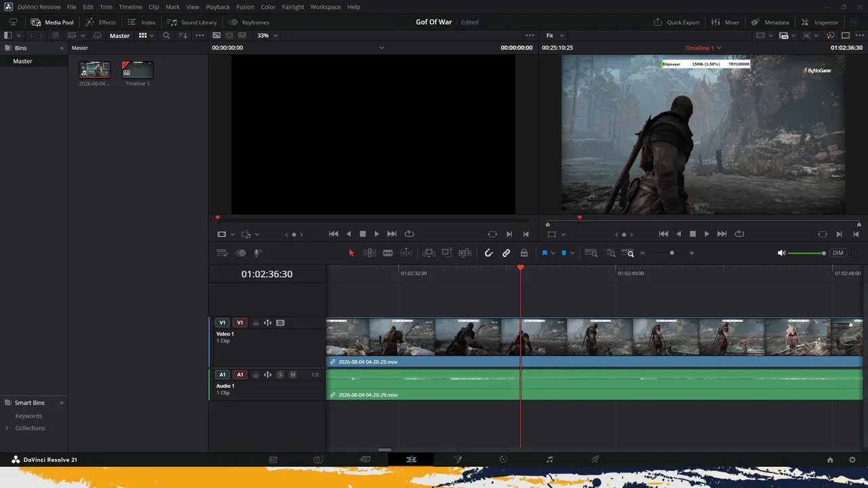Toggle the DIM audio button
This screenshot has height=488, width=868.
[838, 253]
